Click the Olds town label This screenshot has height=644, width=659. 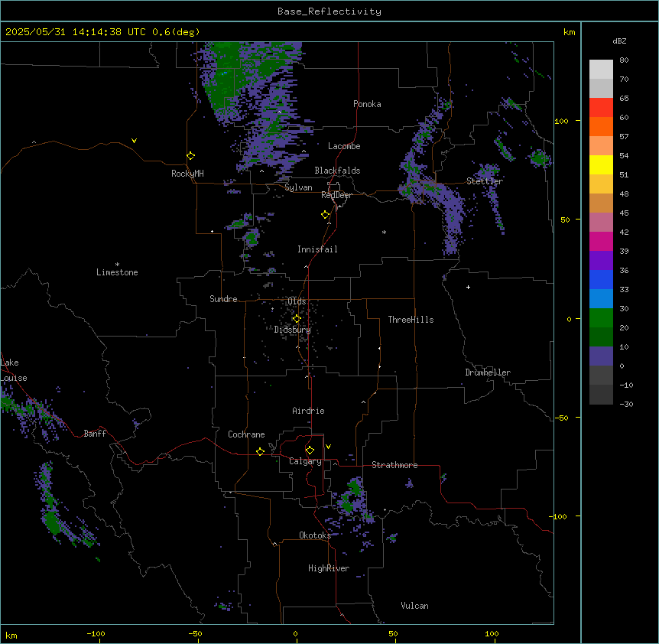297,301
